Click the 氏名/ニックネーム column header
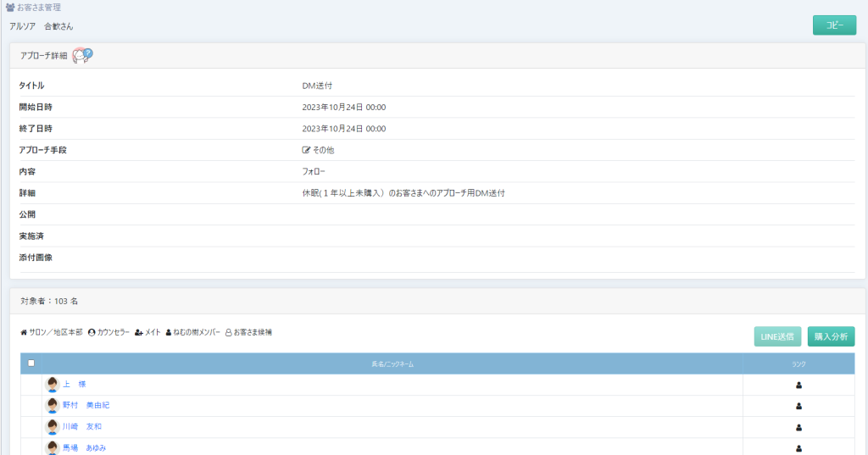Image resolution: width=868 pixels, height=455 pixels. coord(392,363)
